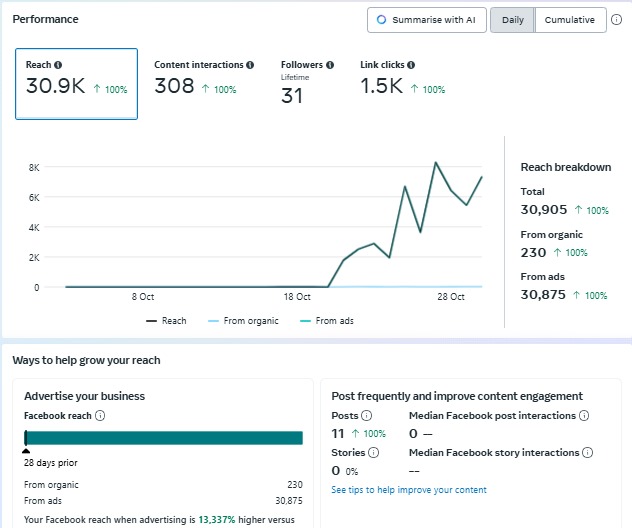Click the Link clicks info icon
Viewport: 632px width, 528px height.
point(412,65)
